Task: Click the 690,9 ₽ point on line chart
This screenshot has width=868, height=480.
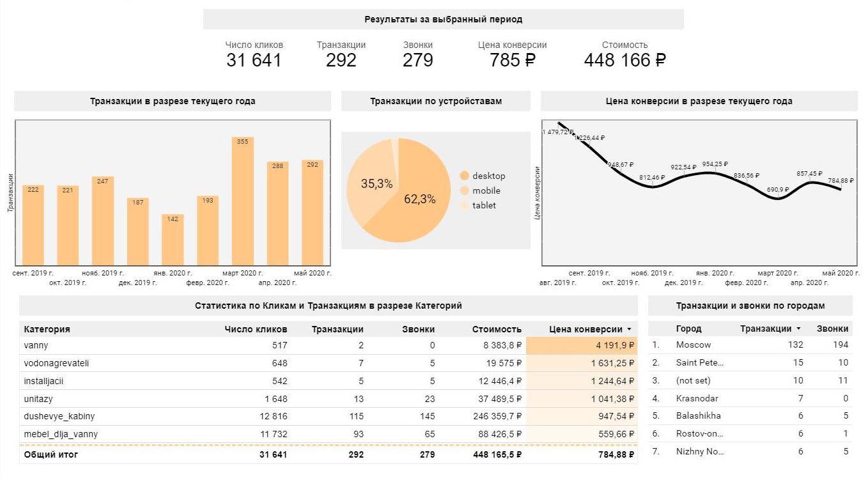Action: (778, 197)
